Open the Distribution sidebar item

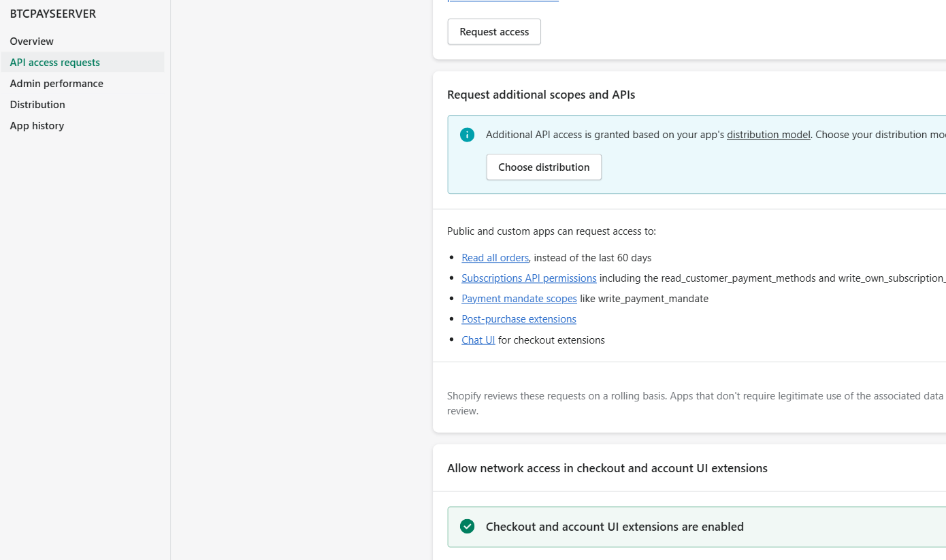pos(37,105)
